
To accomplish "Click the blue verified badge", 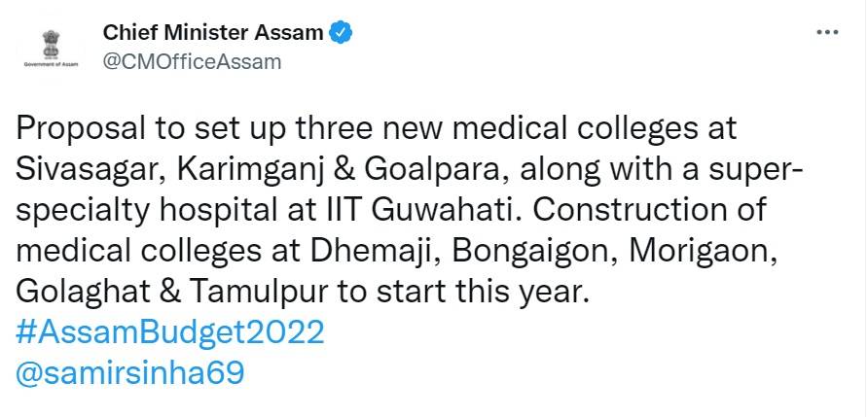I will click(x=340, y=32).
